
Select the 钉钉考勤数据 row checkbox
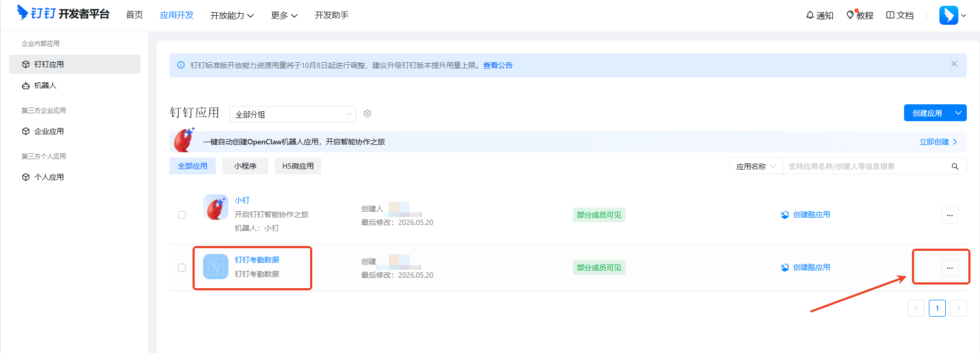point(182,268)
